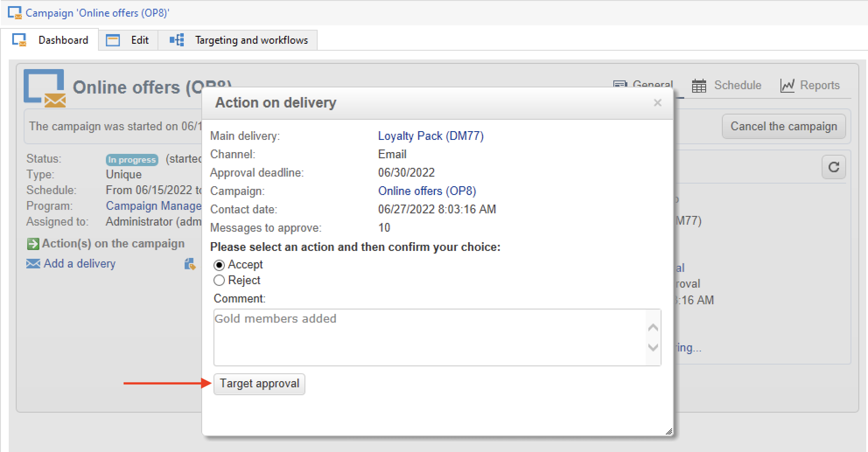Click the refresh icon button
This screenshot has width=868, height=452.
(x=833, y=167)
